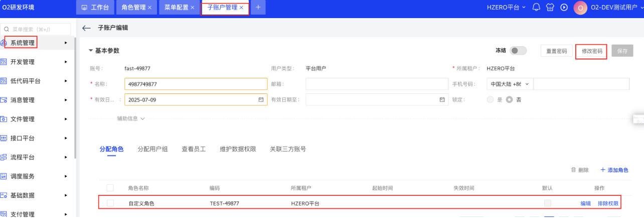The width and height of the screenshot is (644, 218).
Task: Switch to the 维护数据权限 tab
Action: click(x=238, y=149)
